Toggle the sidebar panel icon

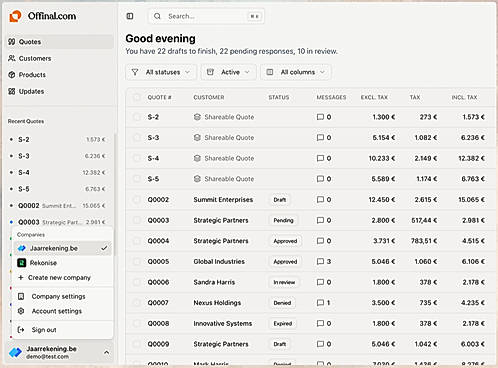(130, 16)
